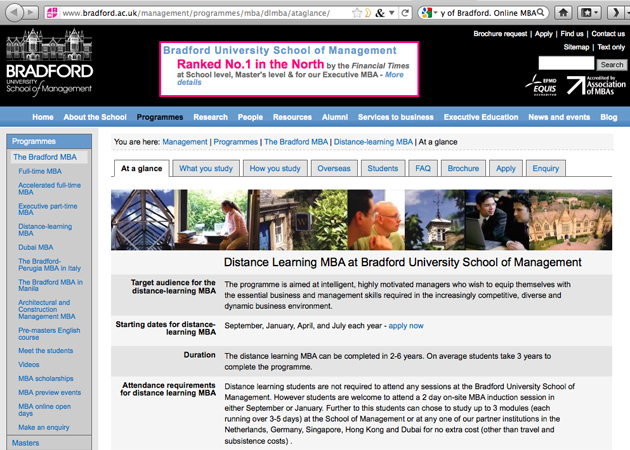The height and width of the screenshot is (450, 630).
Task: Open the address bar history dropdown arrow
Action: [x=391, y=13]
